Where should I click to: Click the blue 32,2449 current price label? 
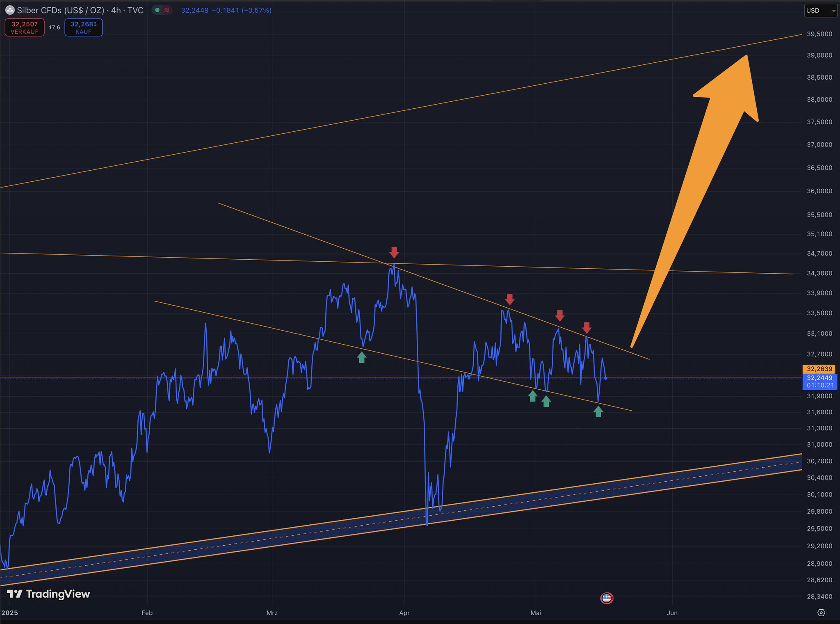[819, 378]
